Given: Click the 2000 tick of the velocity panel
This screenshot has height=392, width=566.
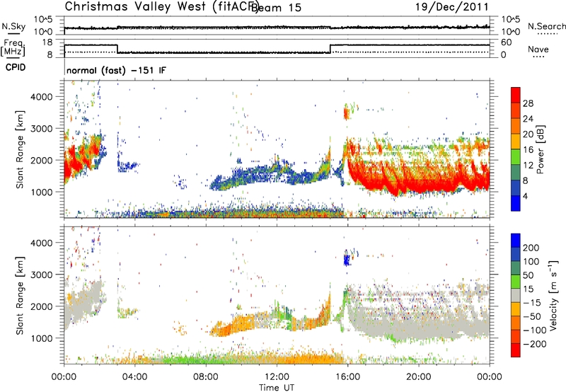Looking at the screenshot, I should [41, 306].
